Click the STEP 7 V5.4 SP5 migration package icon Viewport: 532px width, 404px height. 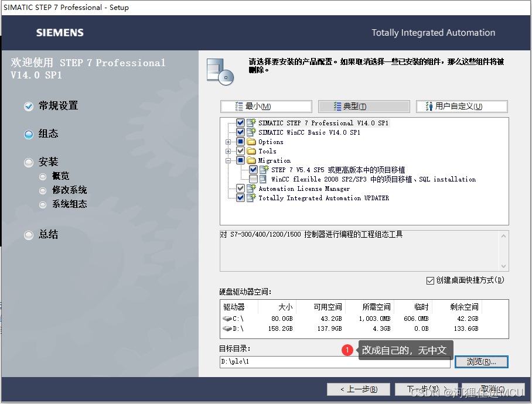tap(264, 169)
